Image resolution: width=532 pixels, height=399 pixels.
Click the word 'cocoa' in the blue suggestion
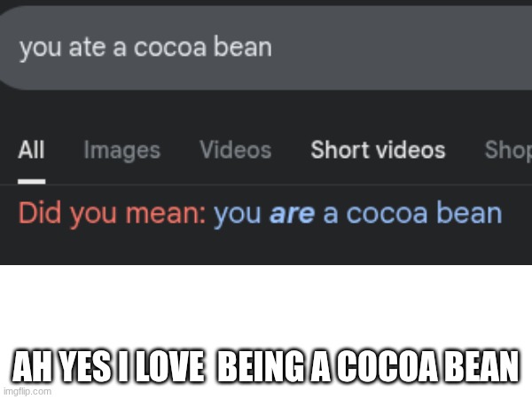(x=387, y=215)
